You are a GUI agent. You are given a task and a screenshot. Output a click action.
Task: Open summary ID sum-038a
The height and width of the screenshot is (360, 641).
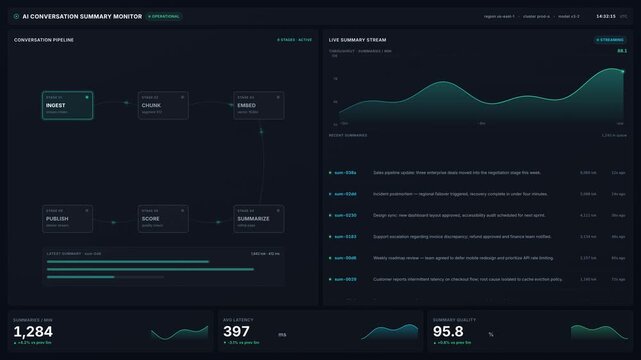tap(345, 173)
